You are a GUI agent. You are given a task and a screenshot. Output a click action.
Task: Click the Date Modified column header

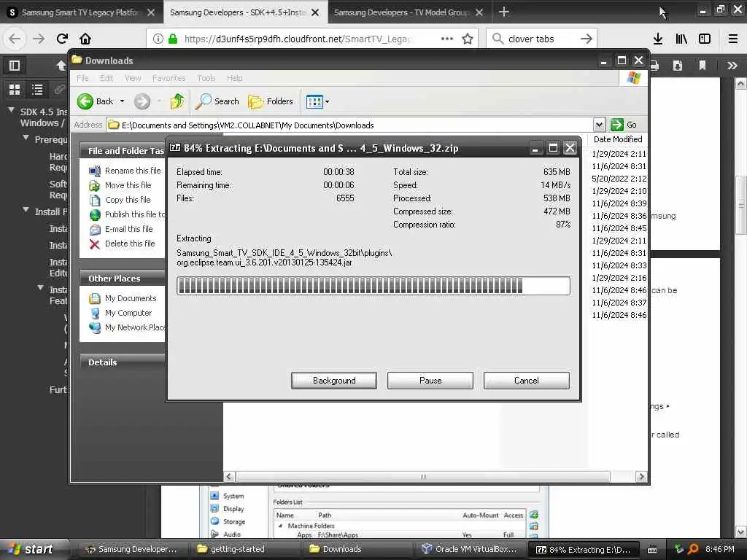tap(617, 139)
